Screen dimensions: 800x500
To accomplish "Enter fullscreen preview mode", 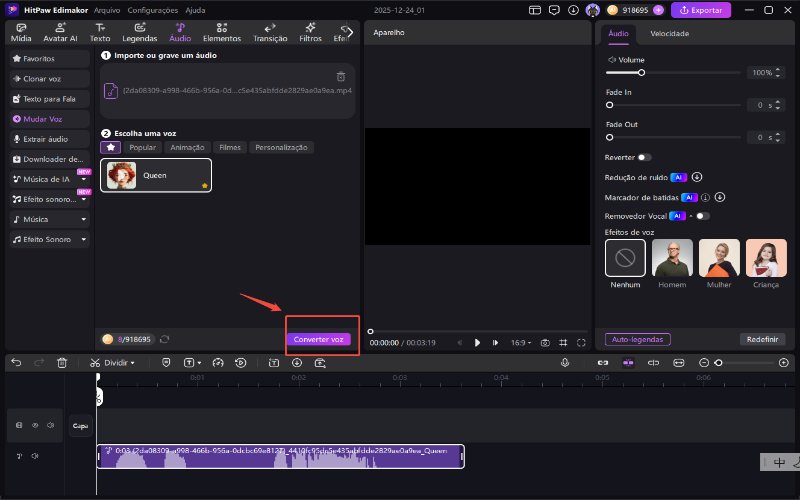I will [x=581, y=342].
